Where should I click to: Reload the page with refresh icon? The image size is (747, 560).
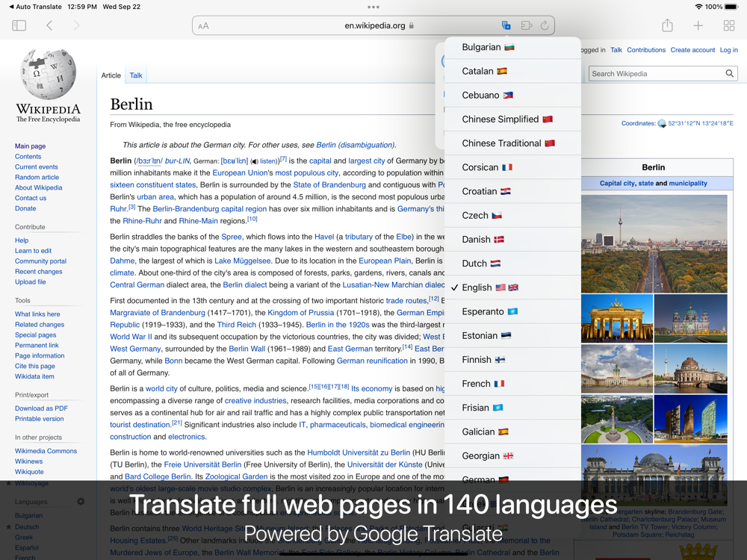tap(545, 25)
